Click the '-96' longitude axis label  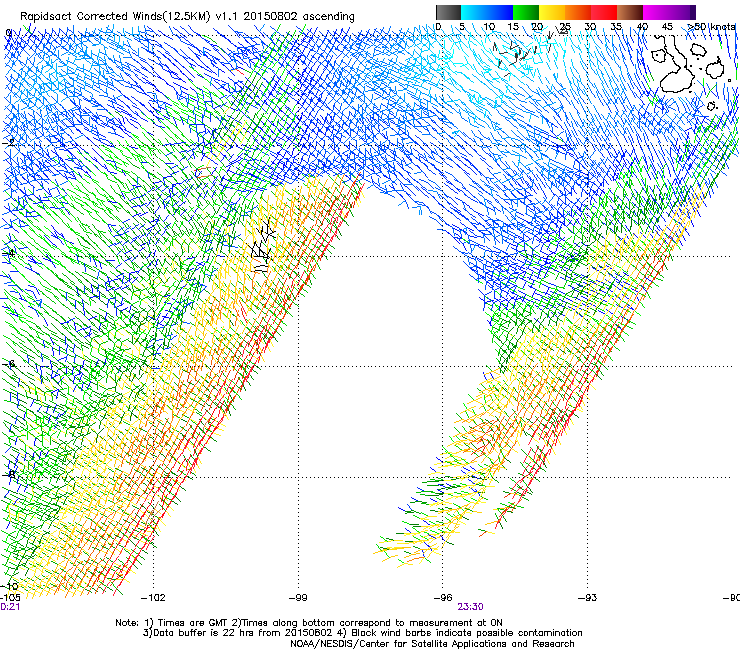(443, 598)
